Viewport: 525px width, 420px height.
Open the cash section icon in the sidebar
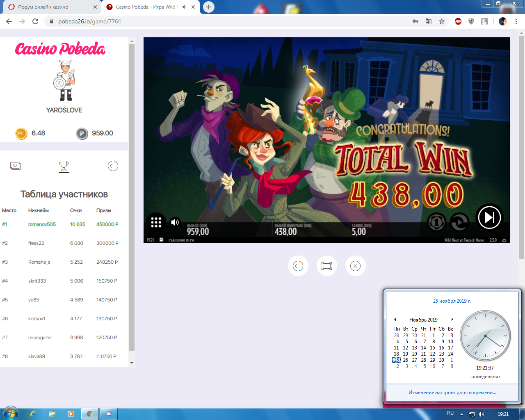pyautogui.click(x=15, y=166)
